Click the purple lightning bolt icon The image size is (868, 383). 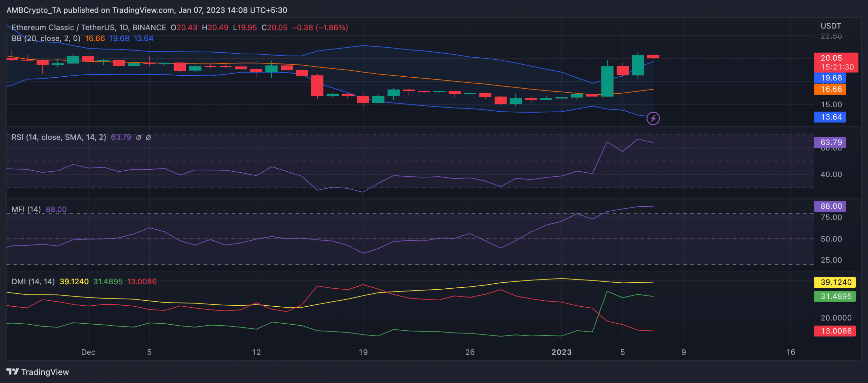(x=653, y=118)
